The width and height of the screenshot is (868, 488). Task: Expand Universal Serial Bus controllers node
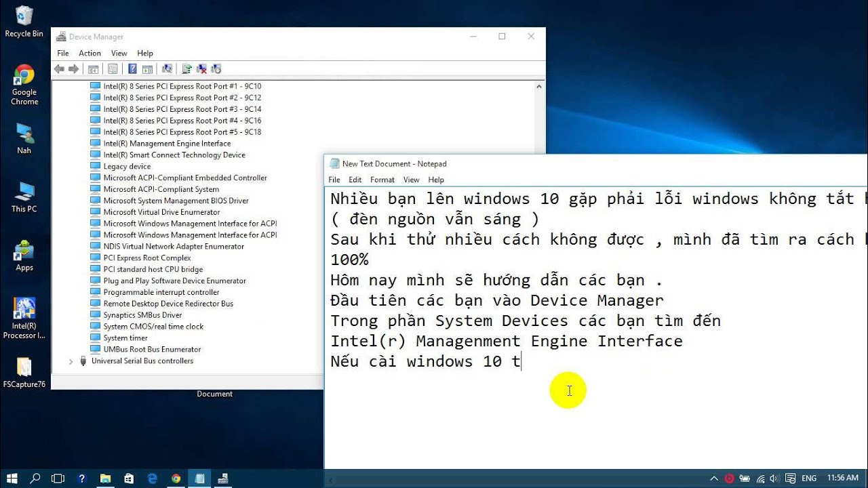tap(71, 361)
